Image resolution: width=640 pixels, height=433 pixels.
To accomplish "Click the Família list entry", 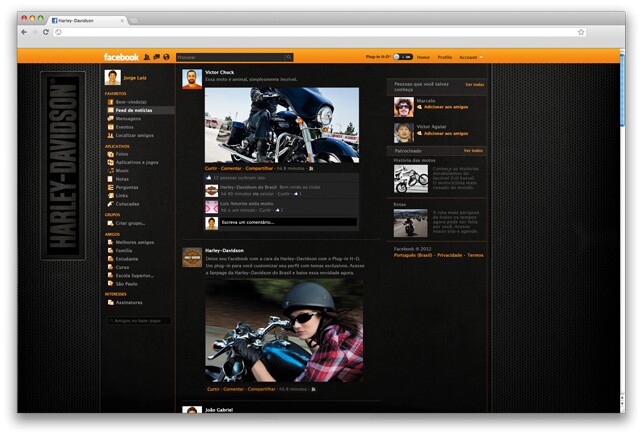I will point(124,251).
